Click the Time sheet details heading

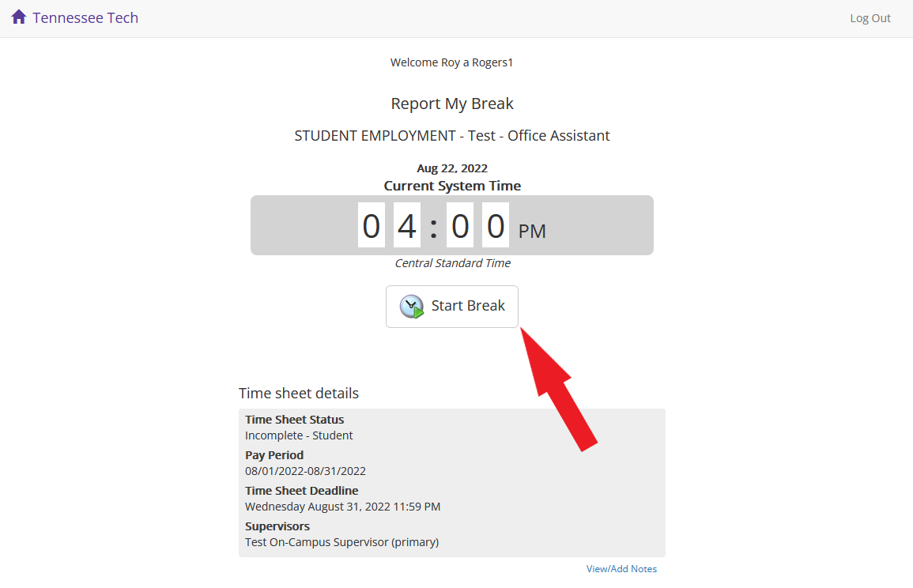pos(299,394)
